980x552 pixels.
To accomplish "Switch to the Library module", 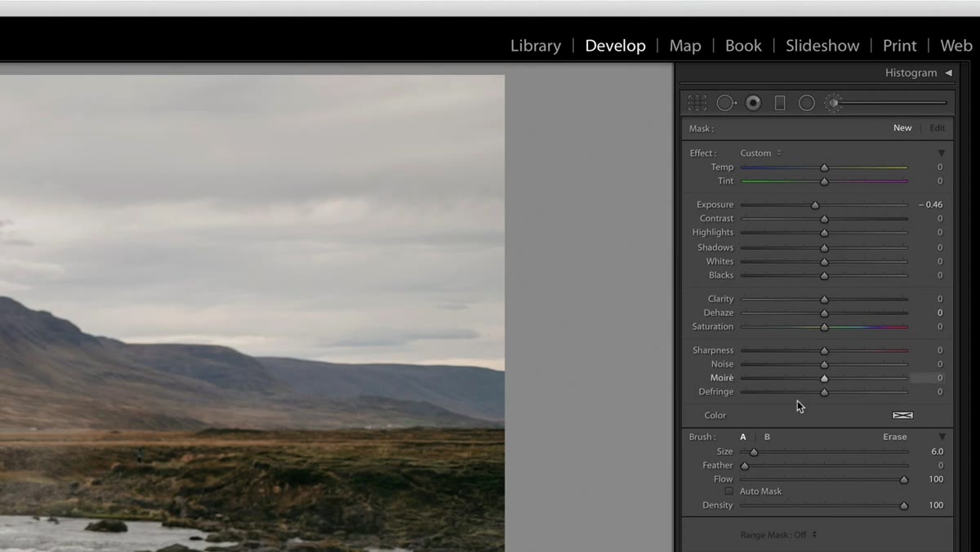I will click(536, 46).
